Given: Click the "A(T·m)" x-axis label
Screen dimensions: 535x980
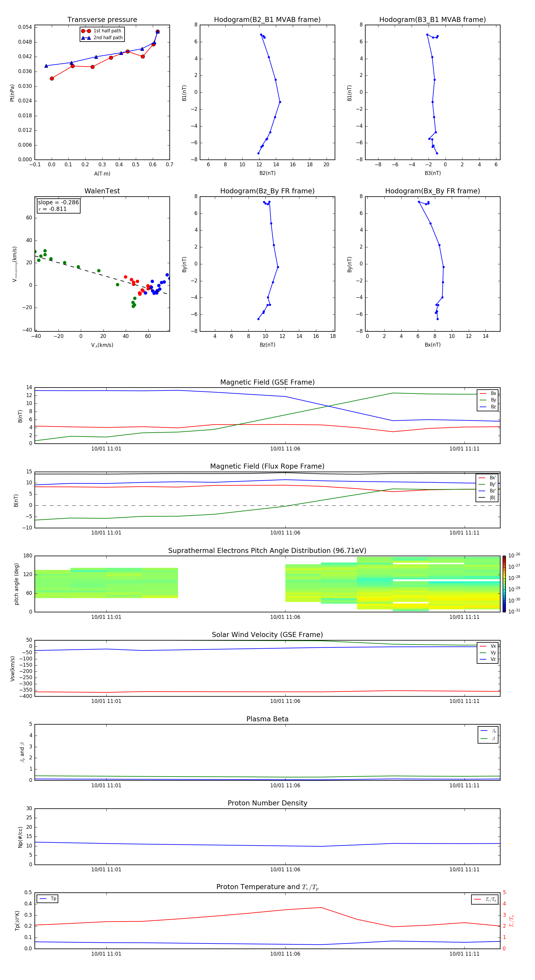Looking at the screenshot, I should coord(102,174).
